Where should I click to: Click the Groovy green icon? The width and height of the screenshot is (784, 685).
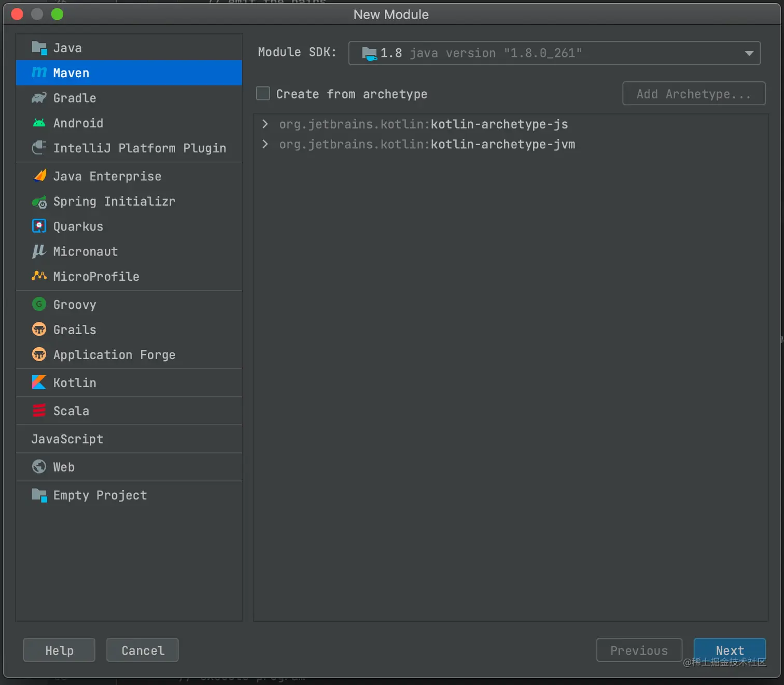39,304
